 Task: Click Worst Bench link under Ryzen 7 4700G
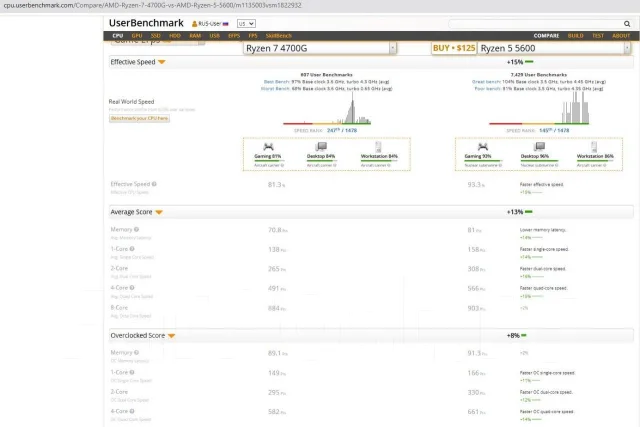tap(275, 89)
